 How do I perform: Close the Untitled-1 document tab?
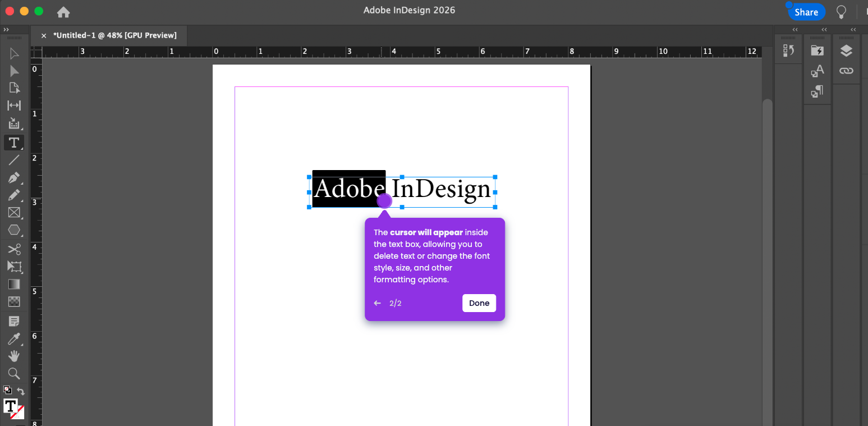(44, 36)
